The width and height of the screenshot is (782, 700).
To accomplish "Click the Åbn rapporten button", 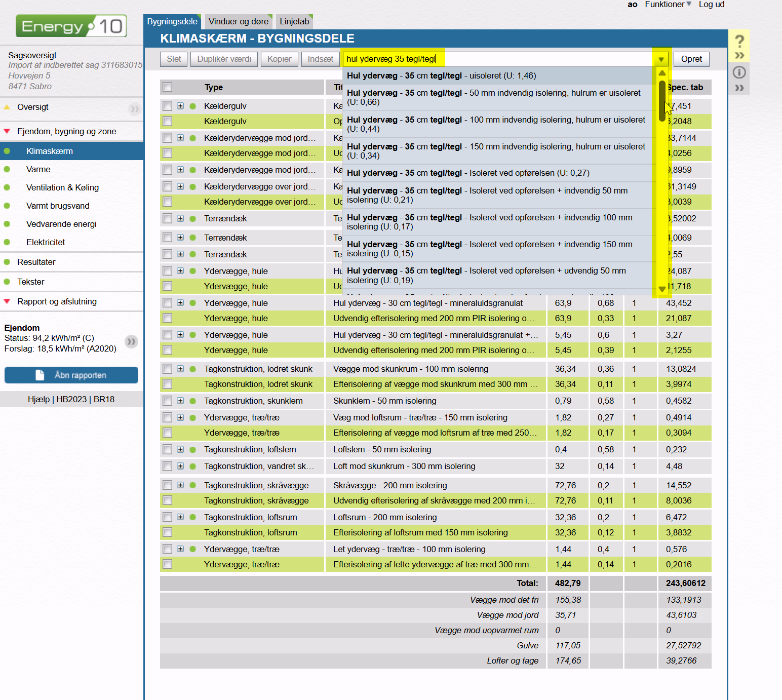I will pos(71,375).
